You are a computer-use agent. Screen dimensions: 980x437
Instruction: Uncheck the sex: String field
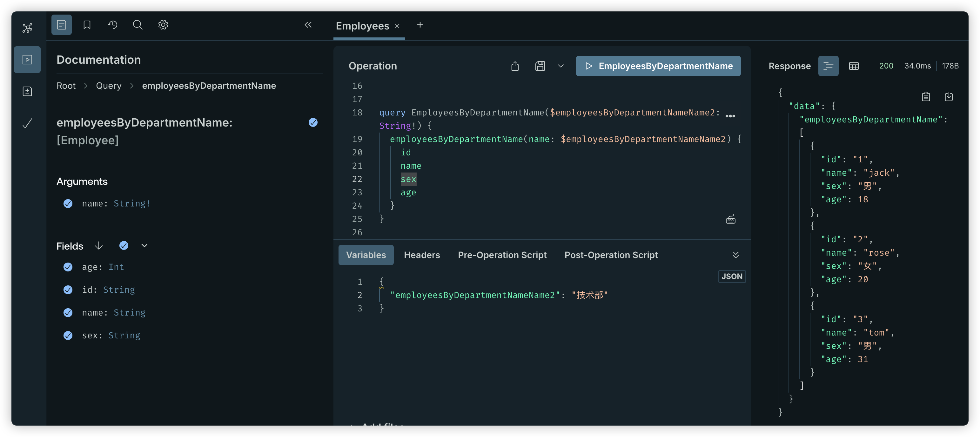pyautogui.click(x=68, y=336)
